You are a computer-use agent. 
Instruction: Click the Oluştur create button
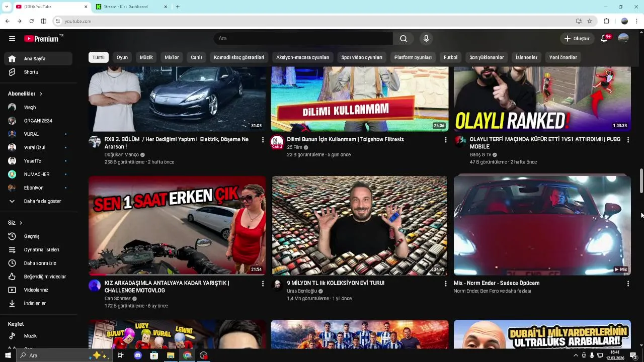point(577,39)
